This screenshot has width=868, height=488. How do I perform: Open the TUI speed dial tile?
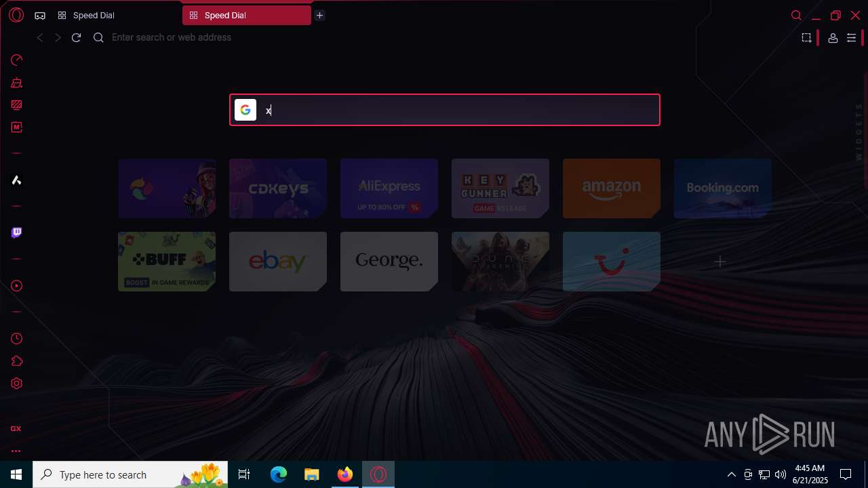(612, 262)
